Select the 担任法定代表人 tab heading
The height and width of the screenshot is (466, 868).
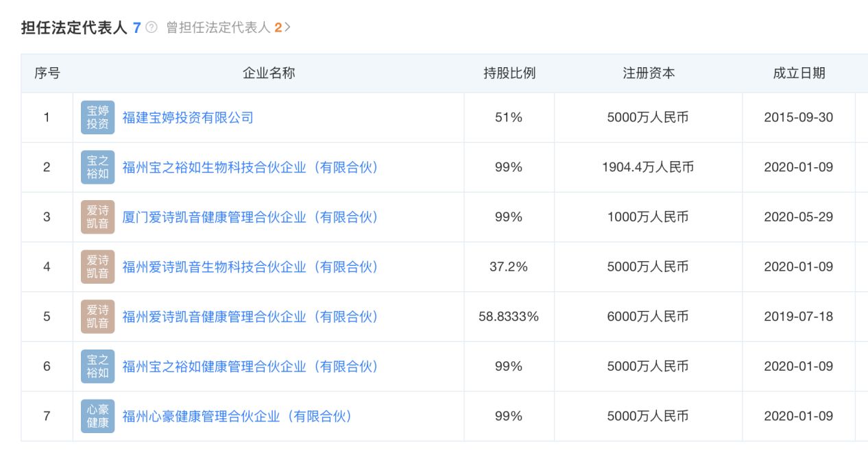coord(74,27)
